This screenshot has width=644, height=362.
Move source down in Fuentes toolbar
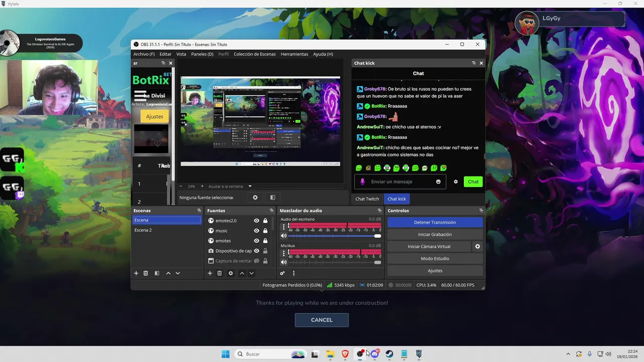tap(252, 273)
